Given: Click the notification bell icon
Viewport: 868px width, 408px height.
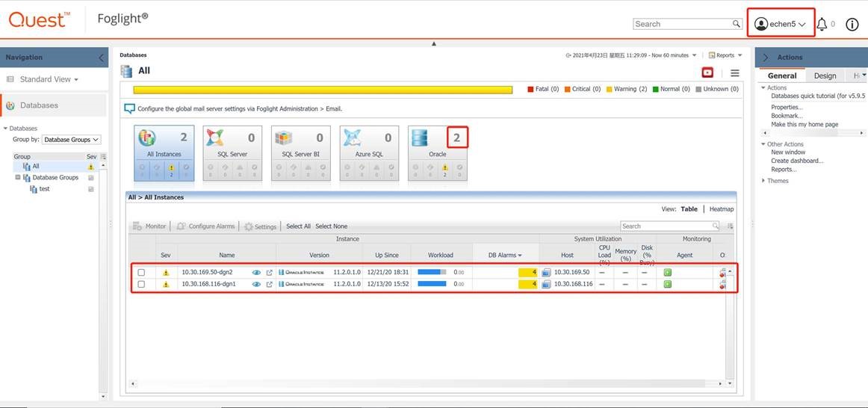Looking at the screenshot, I should 822,25.
